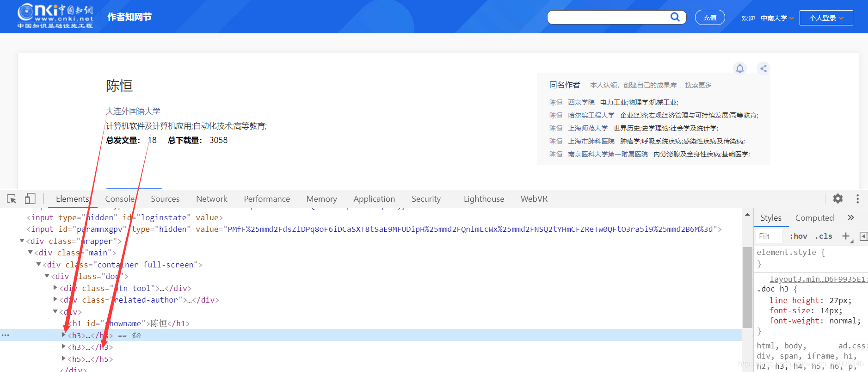Open the Application tab
The height and width of the screenshot is (372, 868).
tap(374, 198)
